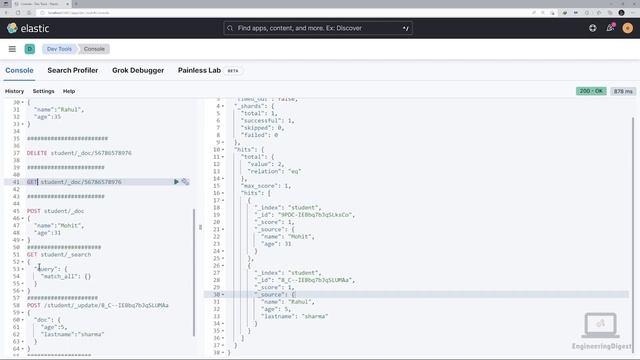This screenshot has height=360, width=640.
Task: Focus the Find apps, content search field
Action: click(x=318, y=28)
